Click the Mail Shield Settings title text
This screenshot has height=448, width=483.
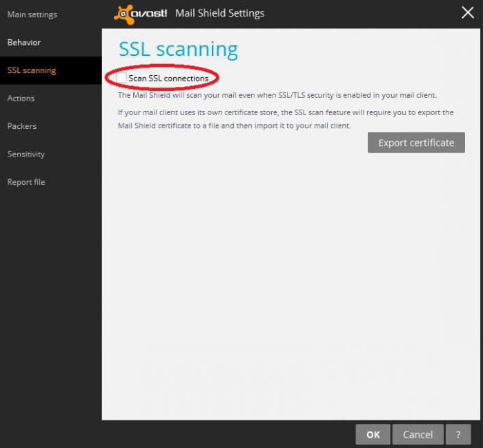(220, 13)
